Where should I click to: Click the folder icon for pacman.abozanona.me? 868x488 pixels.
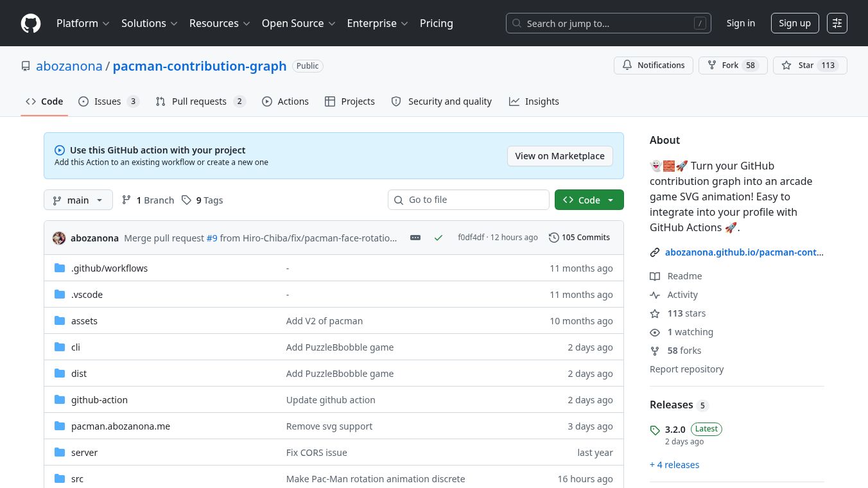[60, 426]
